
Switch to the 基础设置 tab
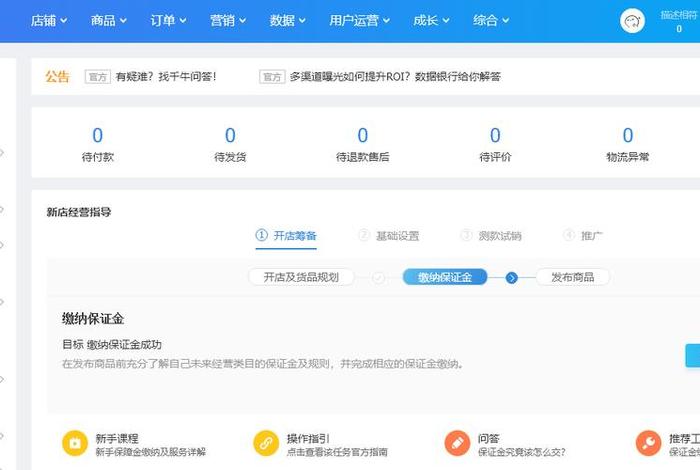pyautogui.click(x=389, y=236)
